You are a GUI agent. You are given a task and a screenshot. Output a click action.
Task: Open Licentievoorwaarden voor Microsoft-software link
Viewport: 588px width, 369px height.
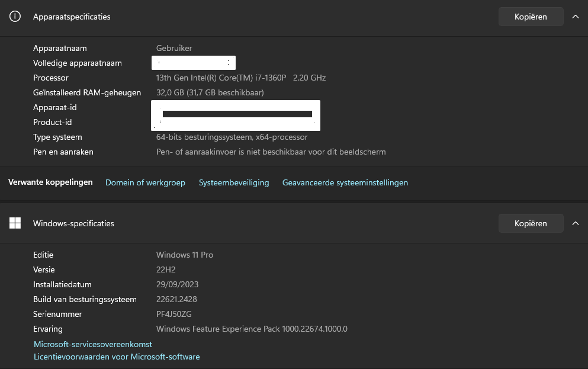coord(117,357)
